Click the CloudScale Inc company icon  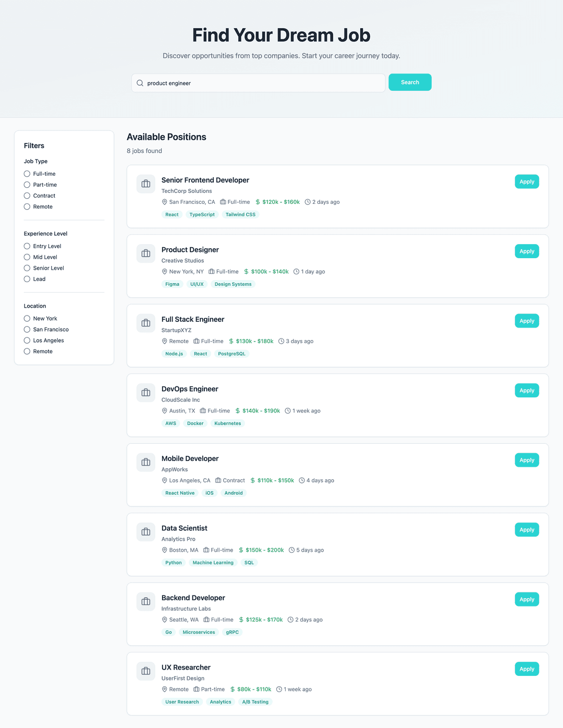[x=145, y=392]
